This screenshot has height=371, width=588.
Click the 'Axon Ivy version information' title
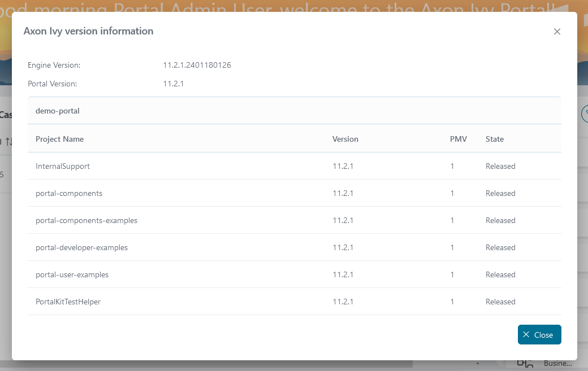click(89, 31)
